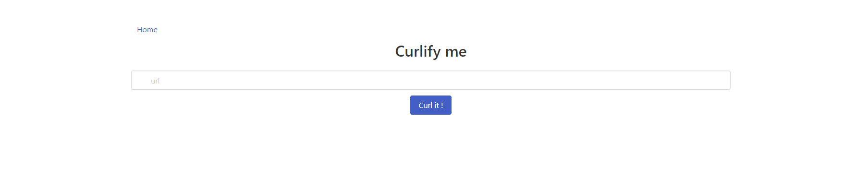Focus the url text box
Screen dimensions: 868x191
click(430, 80)
